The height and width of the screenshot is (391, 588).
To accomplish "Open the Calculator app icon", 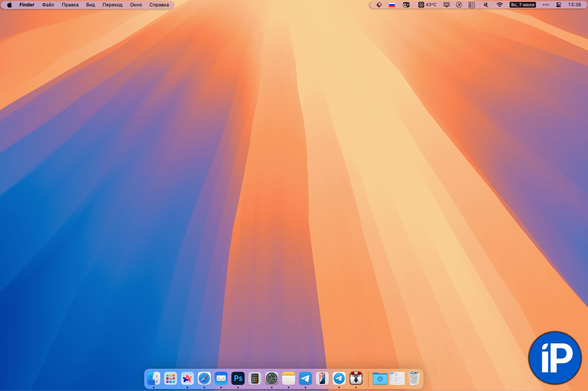I will (255, 379).
